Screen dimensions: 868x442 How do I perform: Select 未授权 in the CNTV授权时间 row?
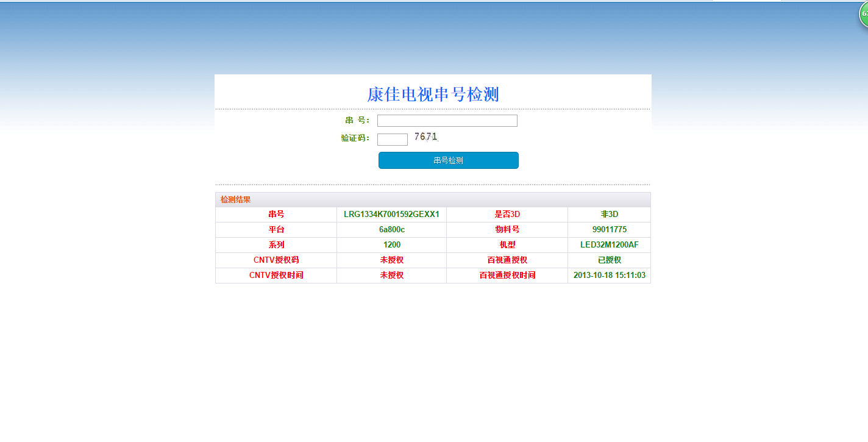(391, 276)
